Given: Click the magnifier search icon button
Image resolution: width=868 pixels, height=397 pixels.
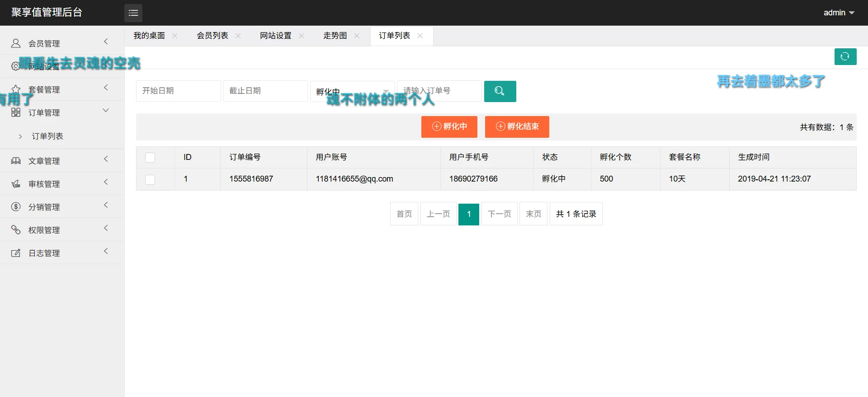Looking at the screenshot, I should (x=500, y=91).
